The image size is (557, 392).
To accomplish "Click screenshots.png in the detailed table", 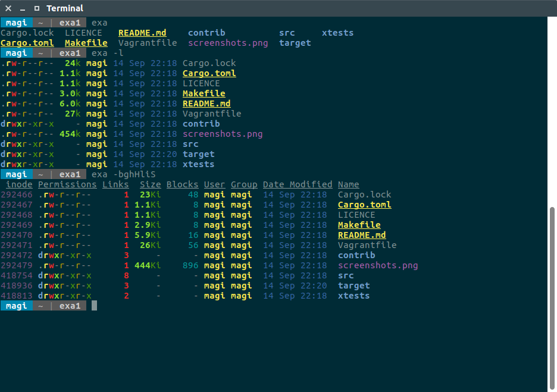I will pyautogui.click(x=378, y=265).
